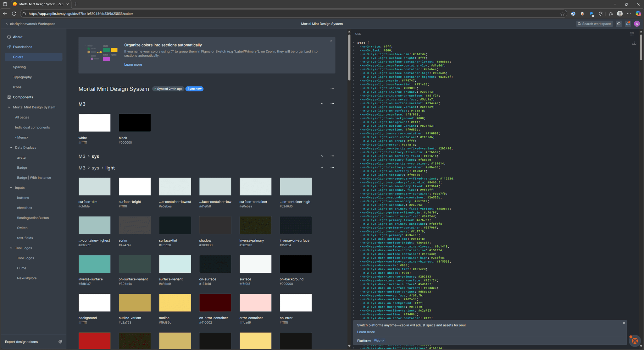Close the organize colors banner
The height and width of the screenshot is (350, 644).
click(x=331, y=41)
